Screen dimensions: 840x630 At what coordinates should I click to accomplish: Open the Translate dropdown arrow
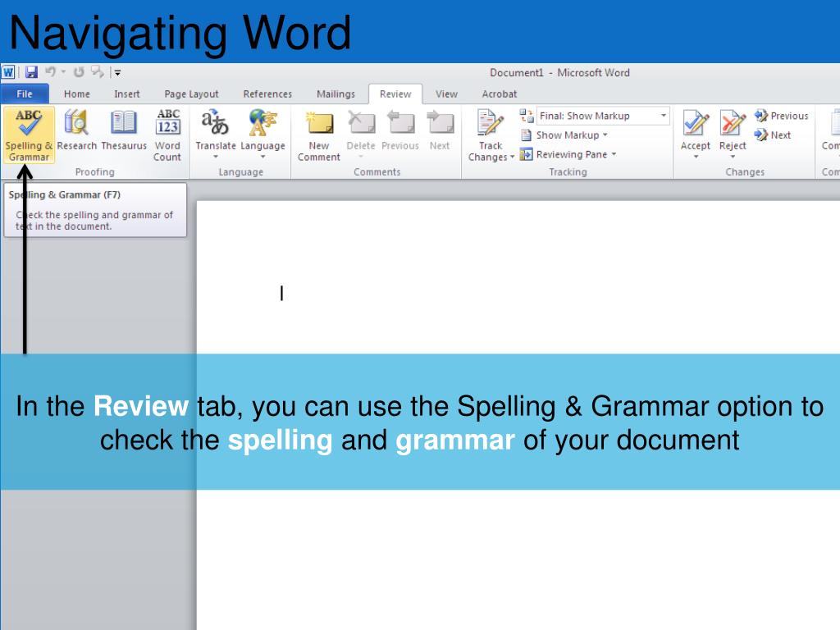(216, 157)
